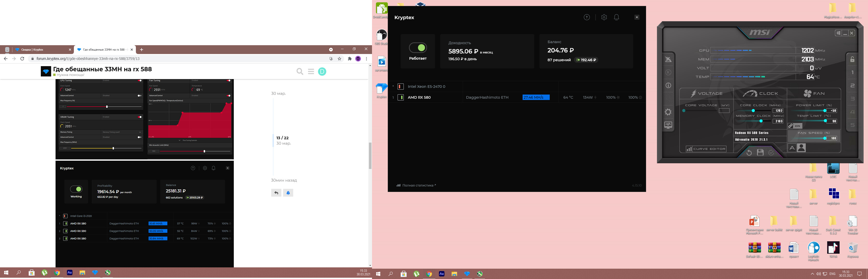Open Afterburner information icon
This screenshot has height=279, width=868.
coord(668,86)
